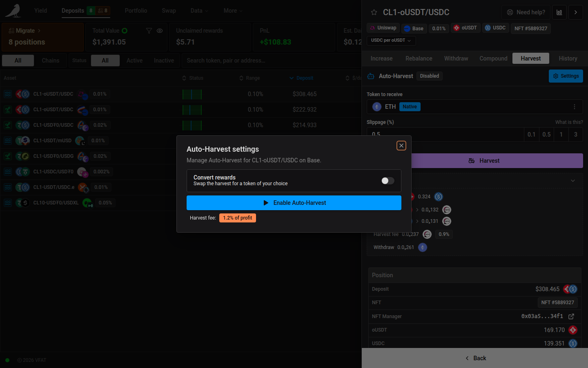Click the right arrow button in panel header
Viewport: 588px width, 368px height.
[576, 12]
